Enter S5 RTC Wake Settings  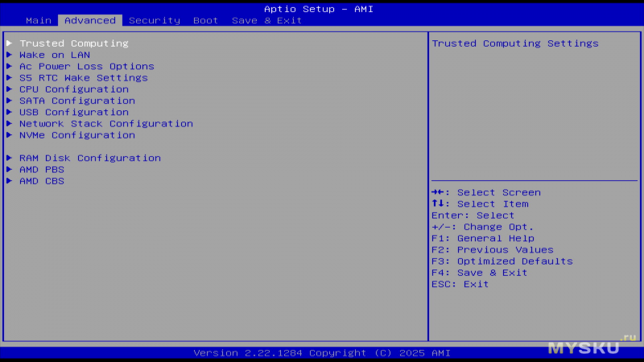(x=83, y=78)
